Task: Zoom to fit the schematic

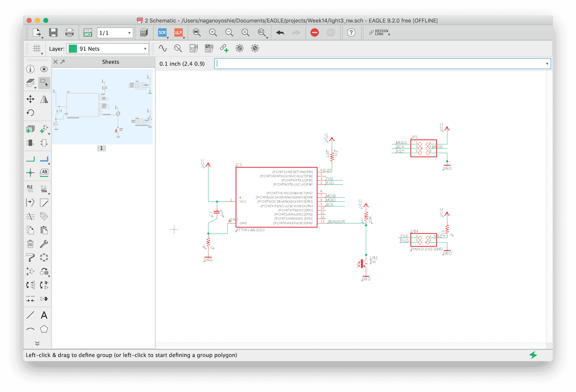Action: pos(197,32)
